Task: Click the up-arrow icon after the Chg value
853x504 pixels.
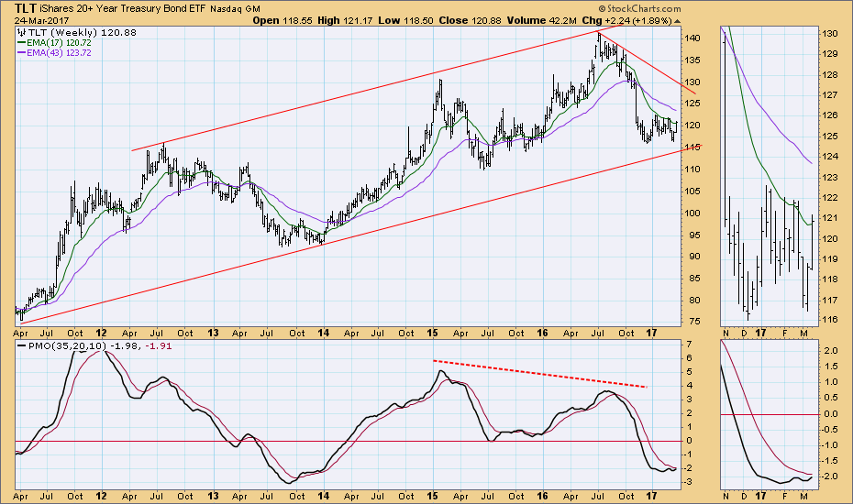Action: pos(677,21)
